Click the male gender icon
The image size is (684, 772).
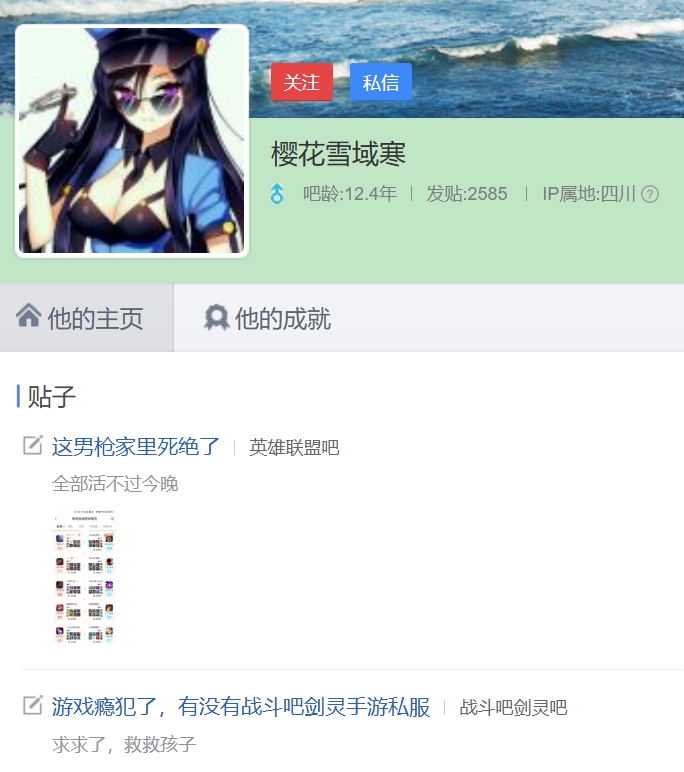click(x=277, y=193)
